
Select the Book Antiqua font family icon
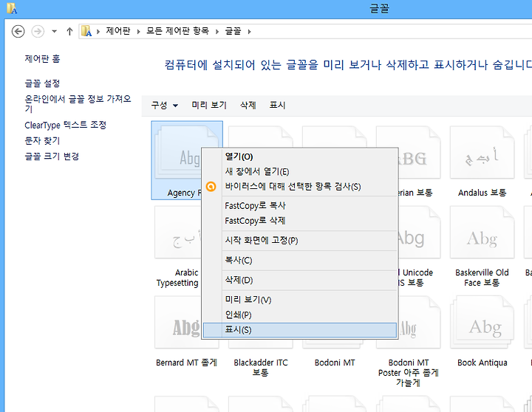coord(482,322)
